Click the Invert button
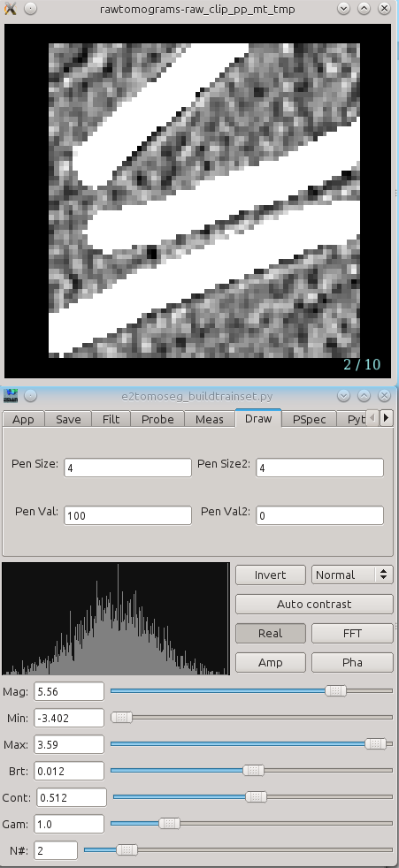 pos(271,575)
